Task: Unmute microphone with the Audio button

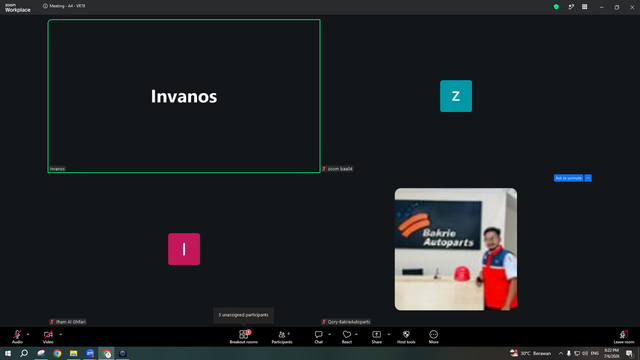Action: 17,337
